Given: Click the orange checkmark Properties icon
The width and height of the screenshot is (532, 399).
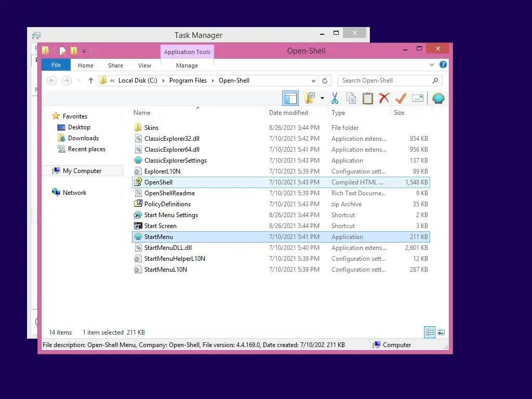Looking at the screenshot, I should click(401, 98).
